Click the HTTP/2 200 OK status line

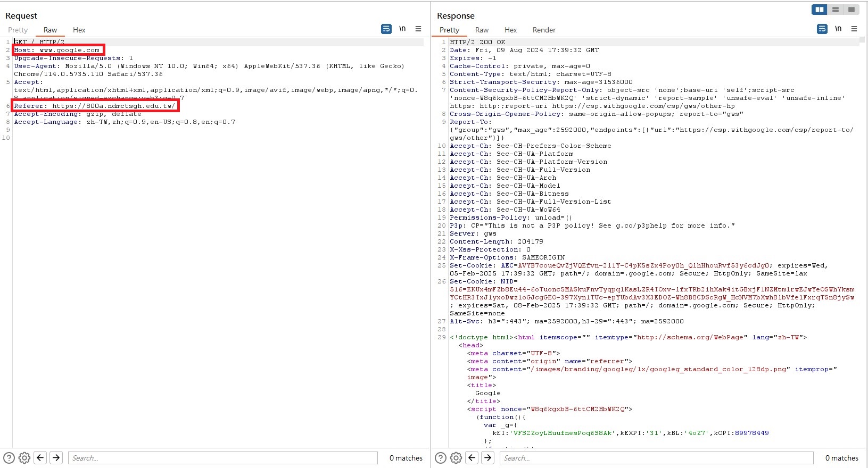pyautogui.click(x=477, y=42)
